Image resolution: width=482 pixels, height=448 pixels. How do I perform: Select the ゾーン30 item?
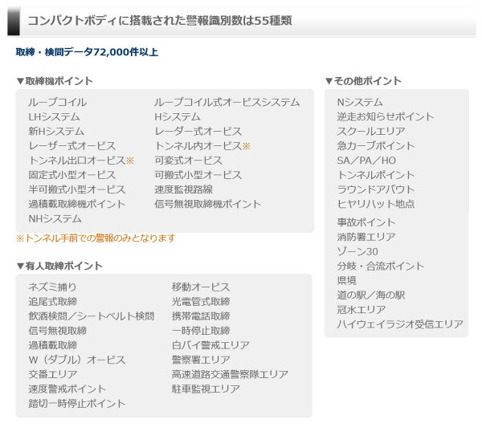pyautogui.click(x=357, y=251)
